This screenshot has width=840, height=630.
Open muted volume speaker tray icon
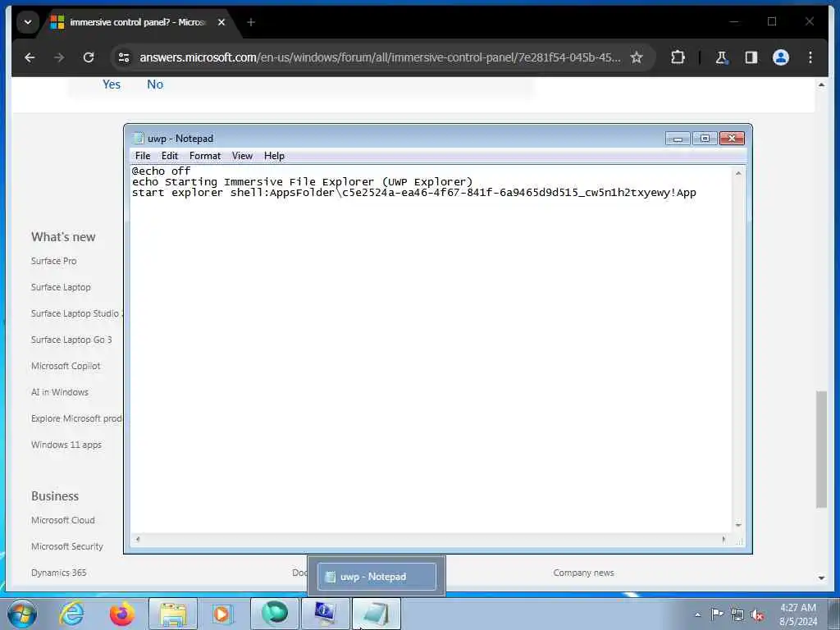pos(757,614)
